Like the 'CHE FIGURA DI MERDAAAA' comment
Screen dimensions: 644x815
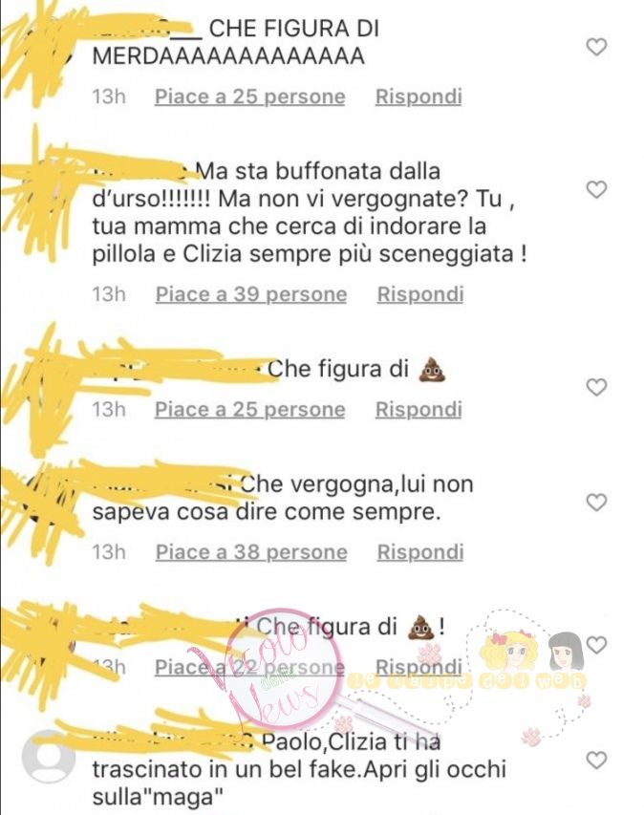pos(596,48)
